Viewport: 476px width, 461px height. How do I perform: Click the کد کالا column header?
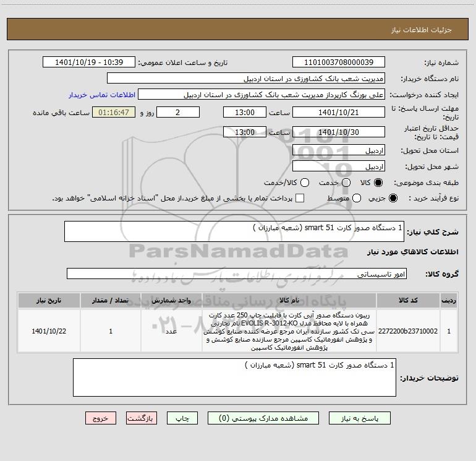[408, 300]
